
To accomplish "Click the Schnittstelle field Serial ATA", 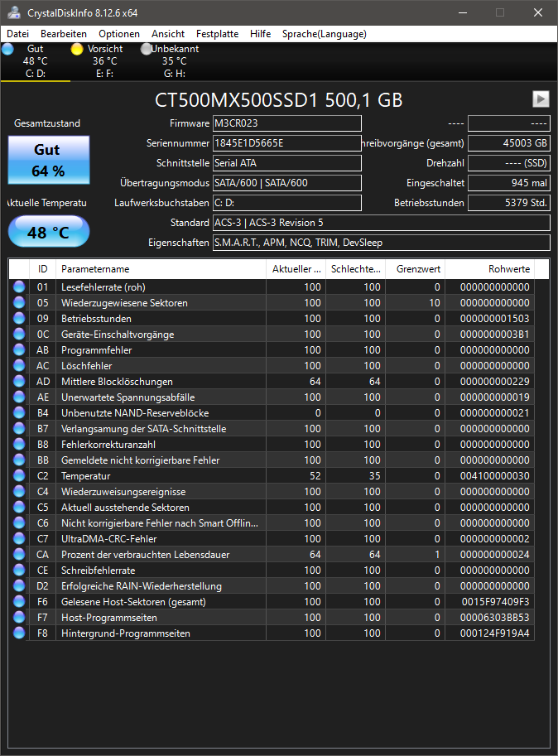I will [287, 163].
